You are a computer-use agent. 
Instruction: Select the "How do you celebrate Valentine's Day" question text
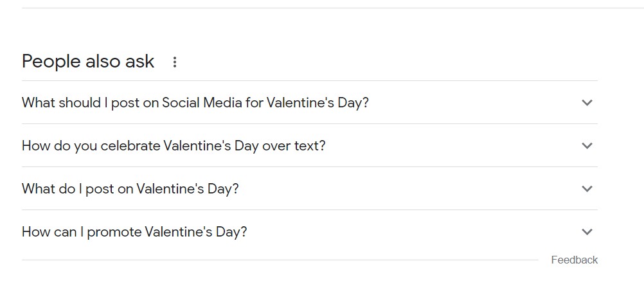coord(174,146)
